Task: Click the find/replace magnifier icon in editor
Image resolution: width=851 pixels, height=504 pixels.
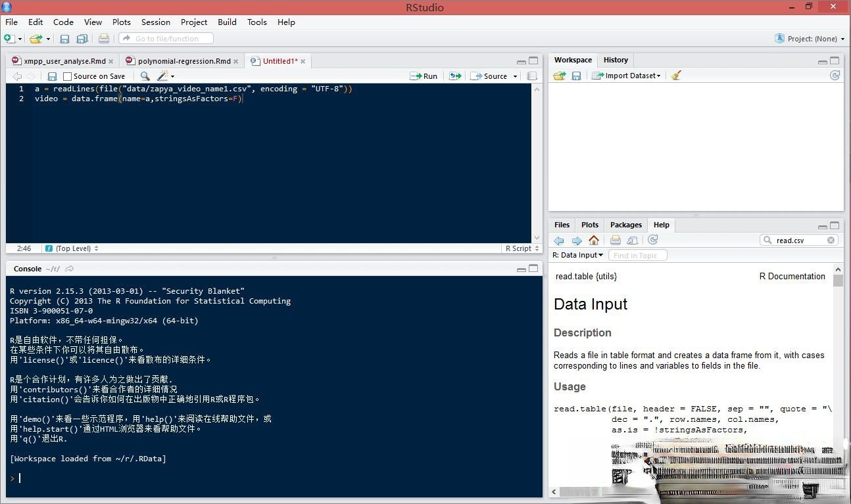Action: 145,76
